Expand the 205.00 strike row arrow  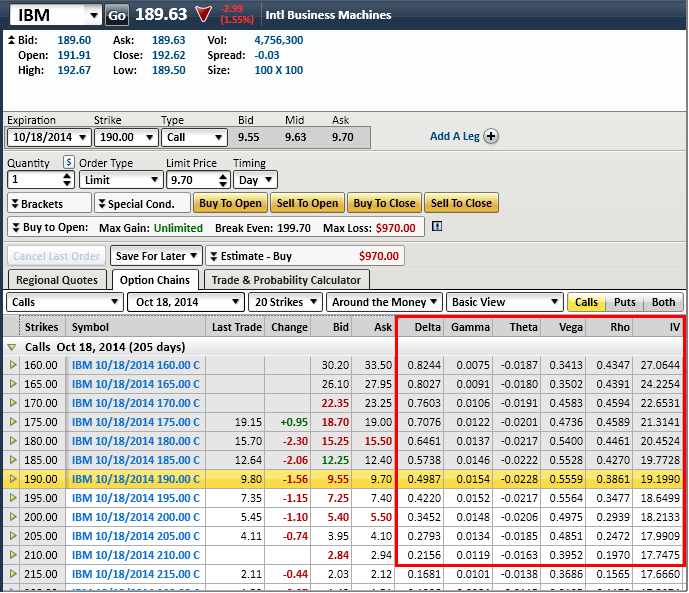[13, 535]
